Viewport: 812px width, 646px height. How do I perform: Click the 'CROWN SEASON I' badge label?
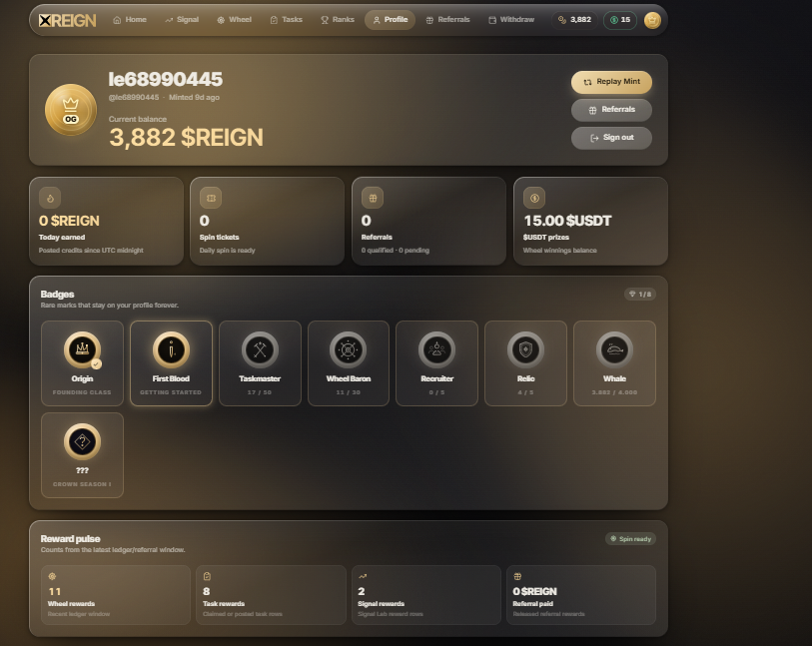point(82,484)
